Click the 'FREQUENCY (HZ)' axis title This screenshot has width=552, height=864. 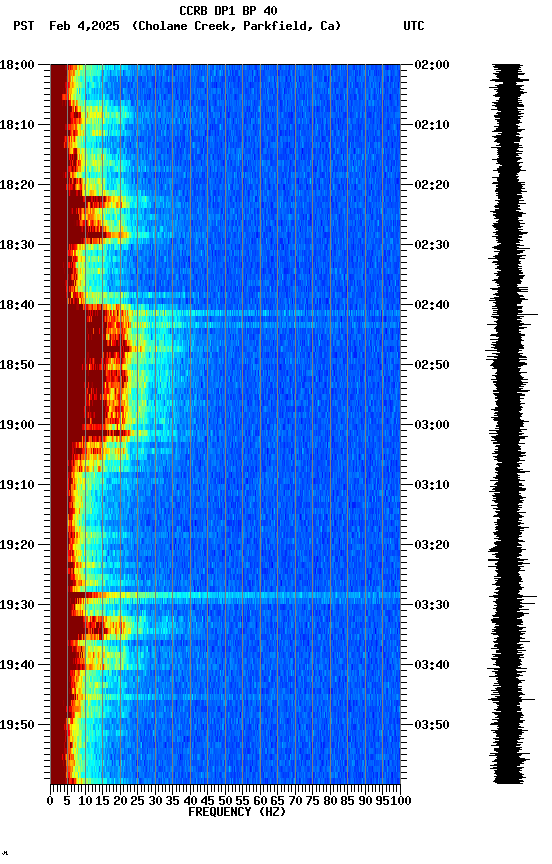[237, 812]
